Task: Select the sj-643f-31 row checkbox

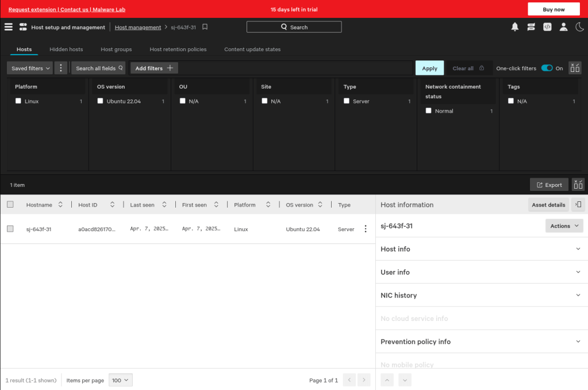Action: (10, 229)
